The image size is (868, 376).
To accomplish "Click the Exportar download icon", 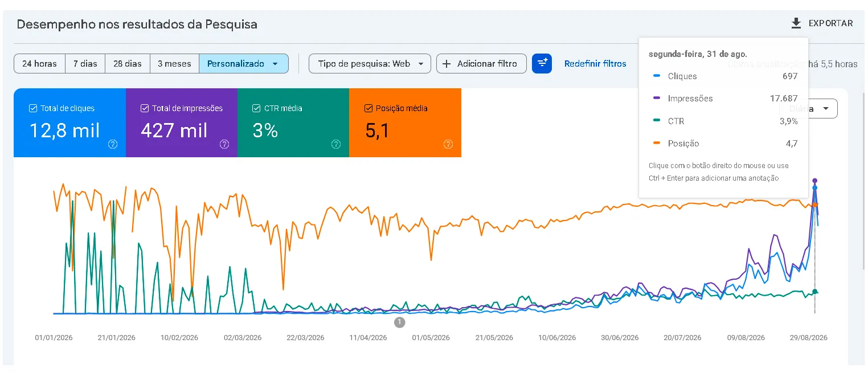I will coord(796,23).
